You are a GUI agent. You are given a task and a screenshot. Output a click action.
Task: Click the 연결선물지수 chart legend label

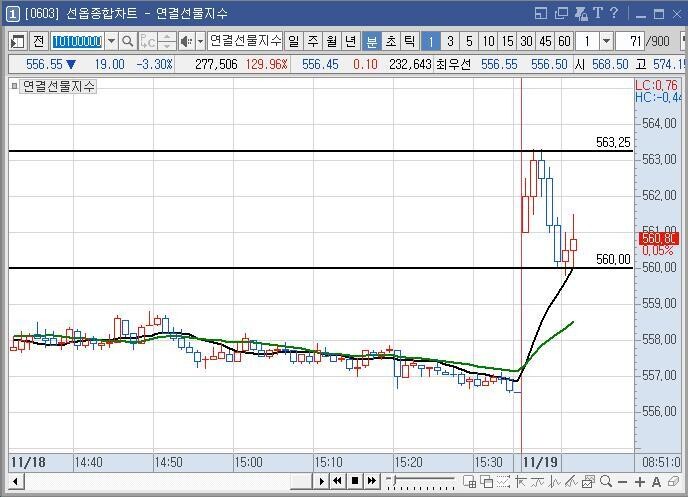58,86
